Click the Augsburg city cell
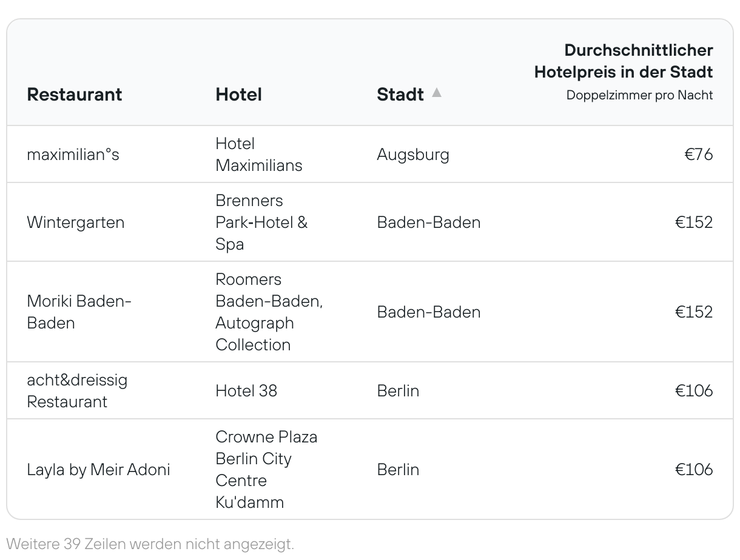The image size is (740, 560). 413,155
